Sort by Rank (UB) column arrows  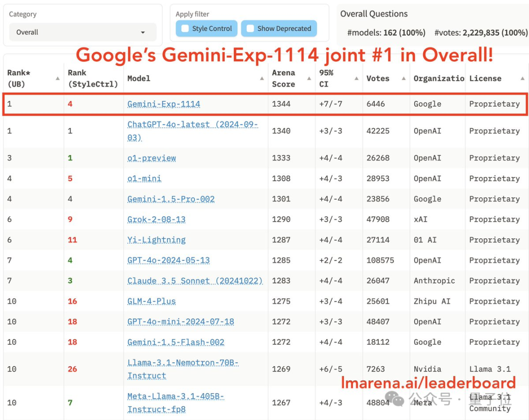pyautogui.click(x=58, y=78)
